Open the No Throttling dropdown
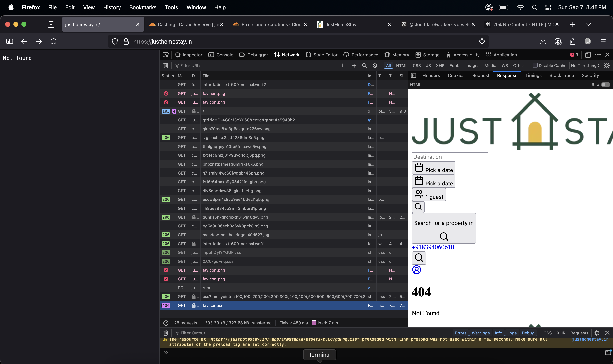 click(x=585, y=65)
